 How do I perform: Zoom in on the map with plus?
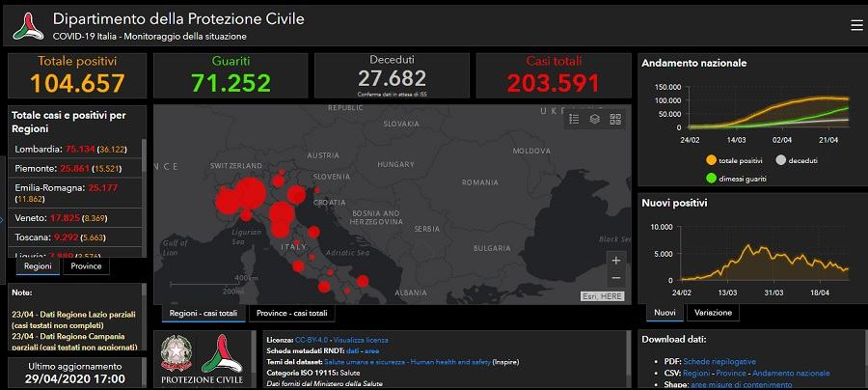616,260
